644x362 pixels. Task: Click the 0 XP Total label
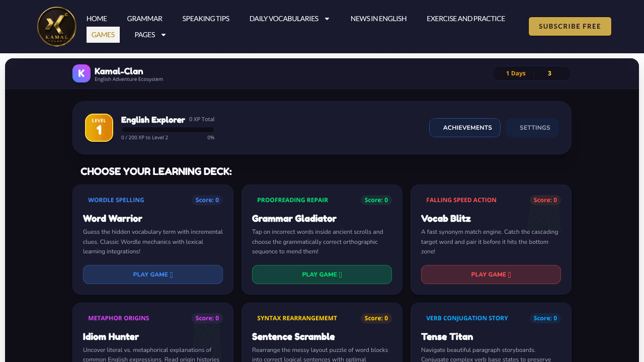tap(202, 120)
